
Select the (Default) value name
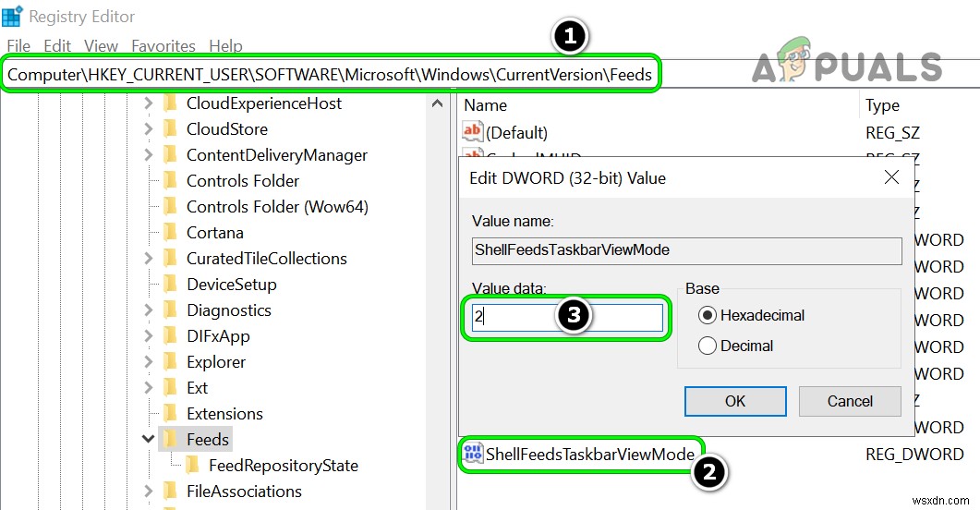tap(517, 132)
